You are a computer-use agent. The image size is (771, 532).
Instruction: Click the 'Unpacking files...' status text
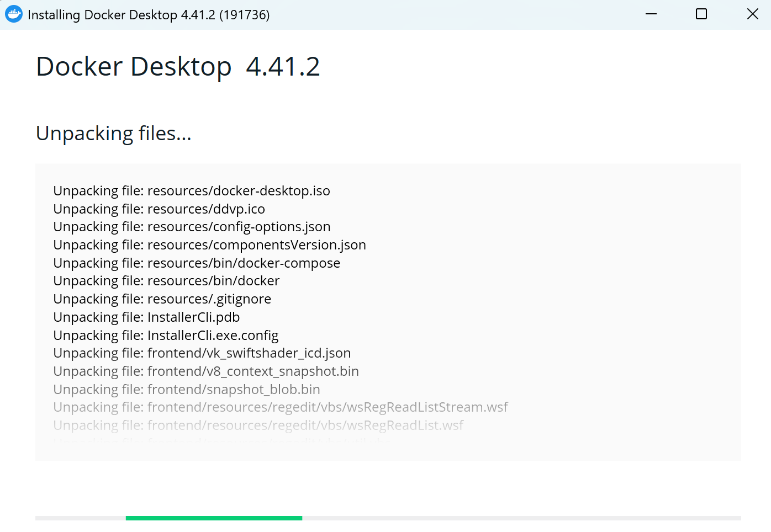click(114, 134)
